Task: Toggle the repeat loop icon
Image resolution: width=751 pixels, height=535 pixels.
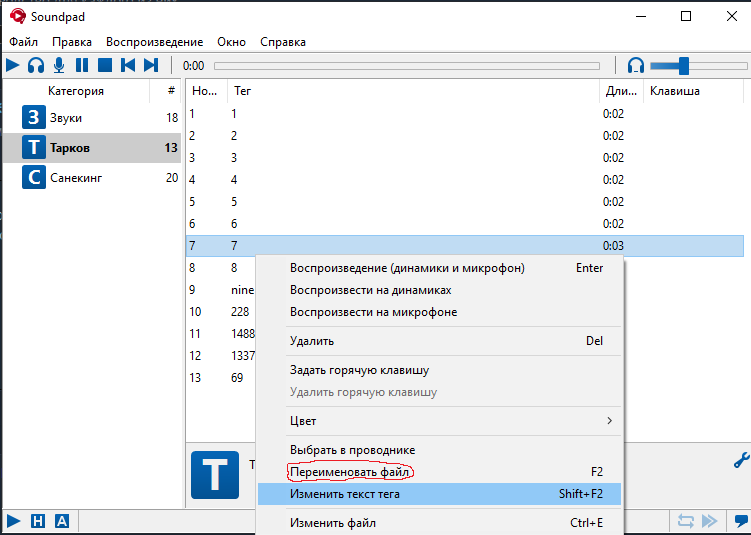Action: 685,521
